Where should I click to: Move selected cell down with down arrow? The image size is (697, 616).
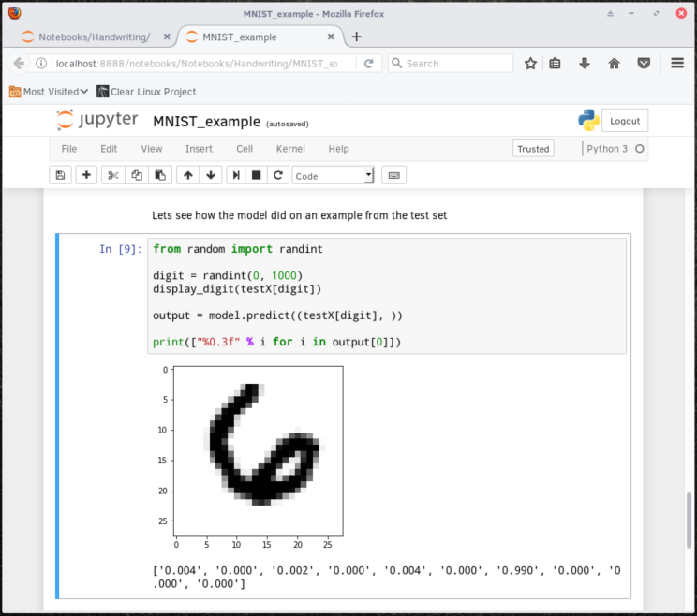point(211,175)
